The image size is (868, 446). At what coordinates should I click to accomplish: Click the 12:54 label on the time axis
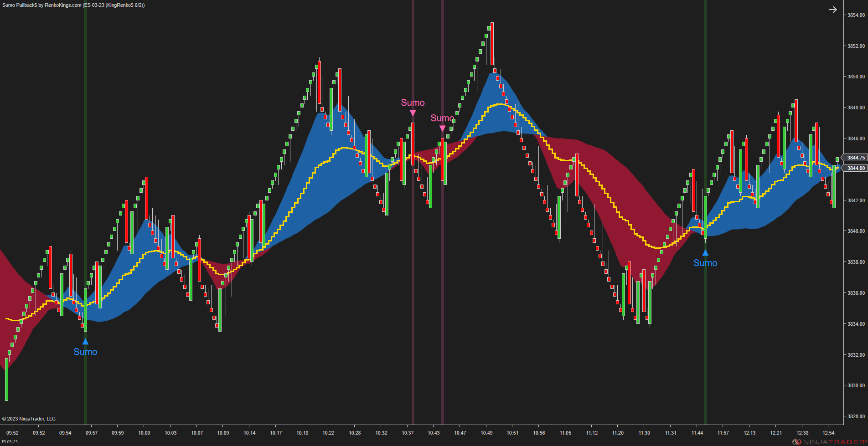[830, 433]
